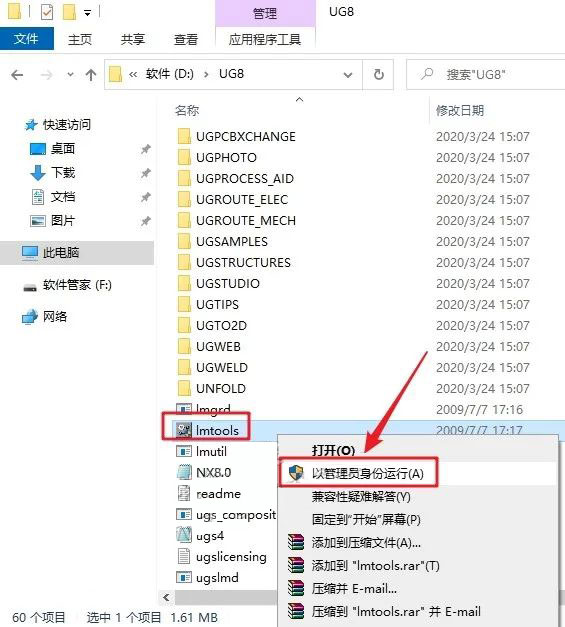Viewport: 565px width, 627px height.
Task: Expand hidden path levels in the address bar
Action: (x=133, y=74)
